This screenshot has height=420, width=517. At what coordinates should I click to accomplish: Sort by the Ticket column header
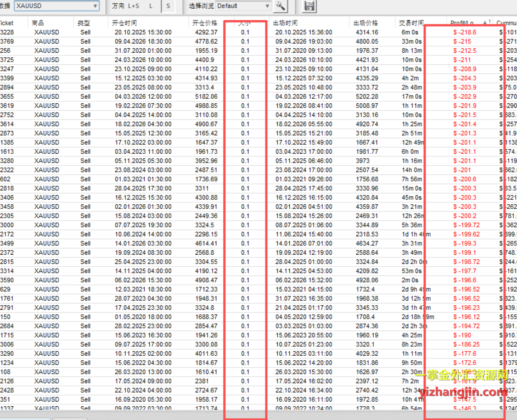click(6, 23)
